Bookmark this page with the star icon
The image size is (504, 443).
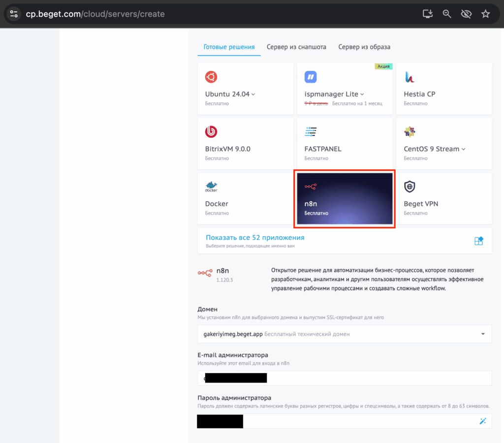(x=485, y=14)
